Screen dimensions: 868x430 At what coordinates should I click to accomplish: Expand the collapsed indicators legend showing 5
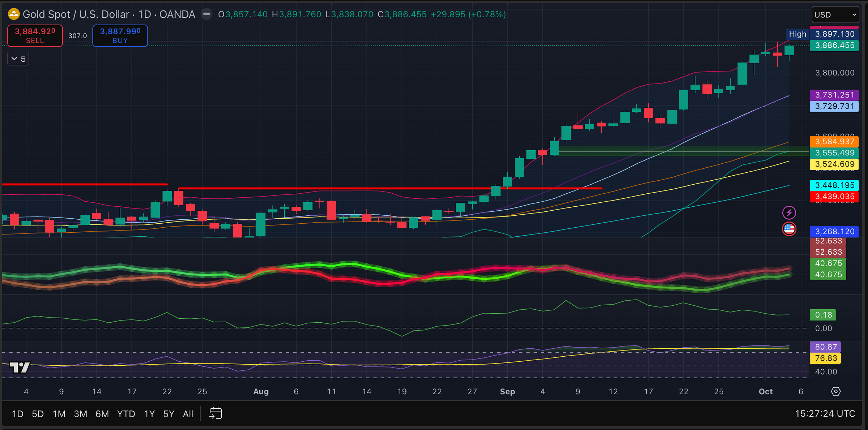pyautogui.click(x=18, y=59)
